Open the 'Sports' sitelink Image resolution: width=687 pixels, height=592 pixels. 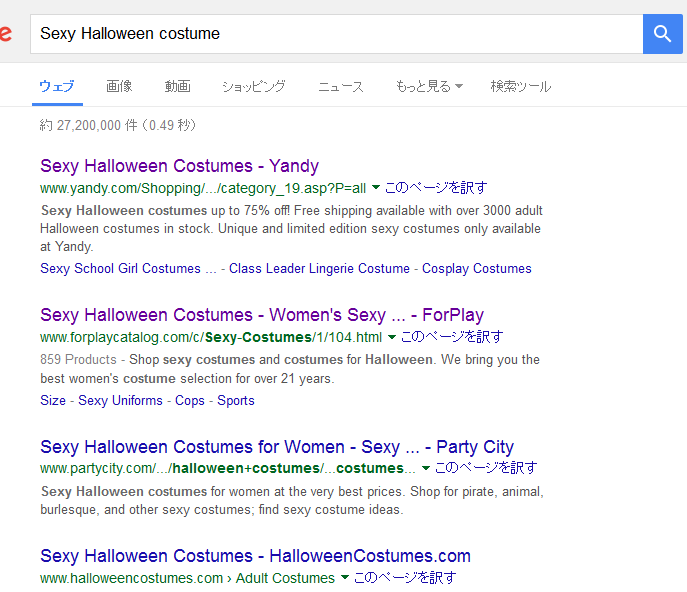(x=236, y=400)
